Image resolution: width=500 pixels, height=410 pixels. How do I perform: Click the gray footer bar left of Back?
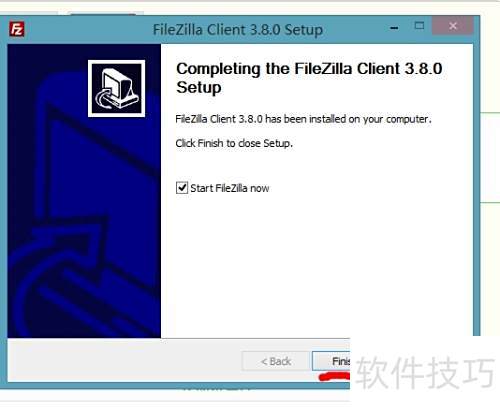click(x=125, y=361)
